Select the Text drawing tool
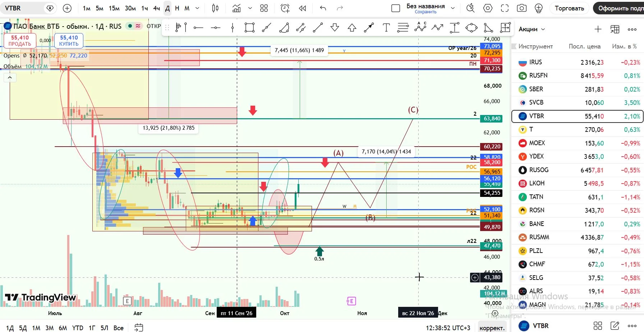 click(x=386, y=27)
